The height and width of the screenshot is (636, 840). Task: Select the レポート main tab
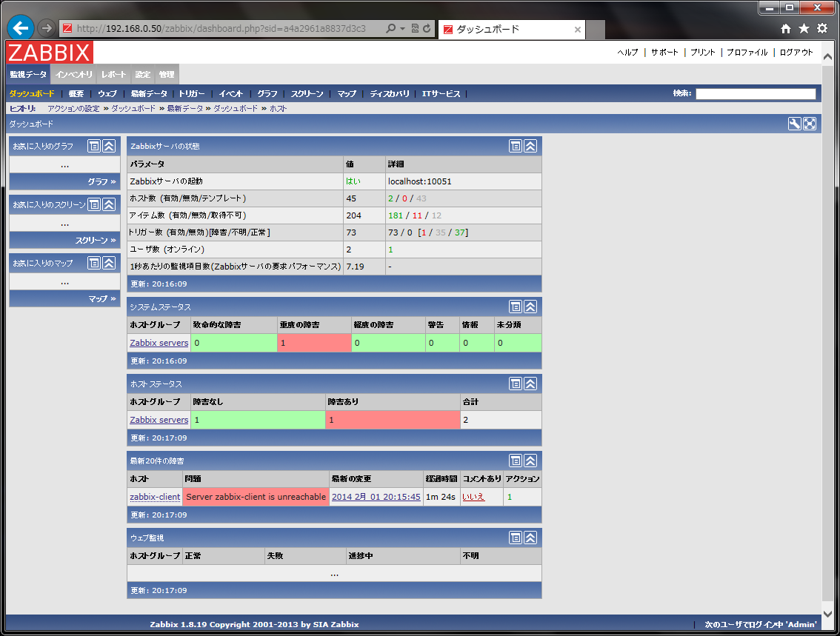[113, 75]
